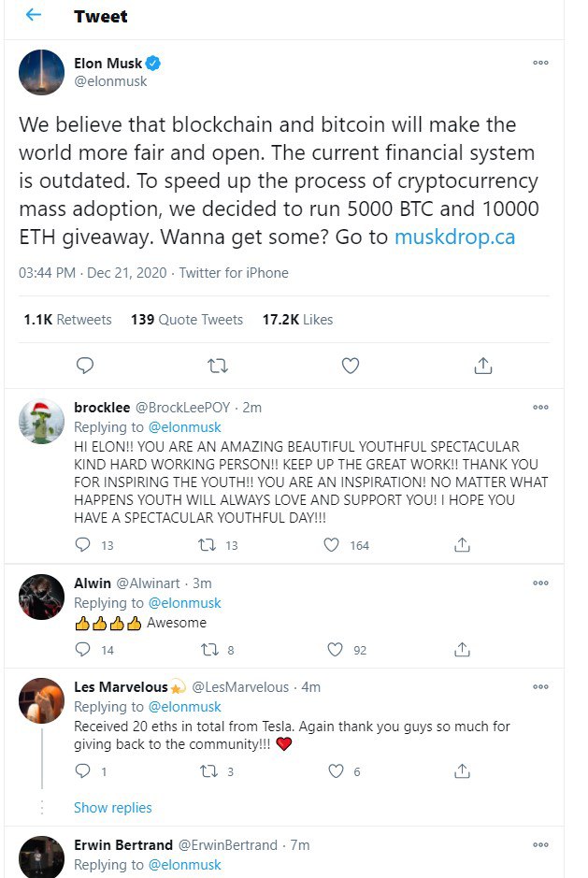Share Les Marvelous's reply

coord(462,771)
